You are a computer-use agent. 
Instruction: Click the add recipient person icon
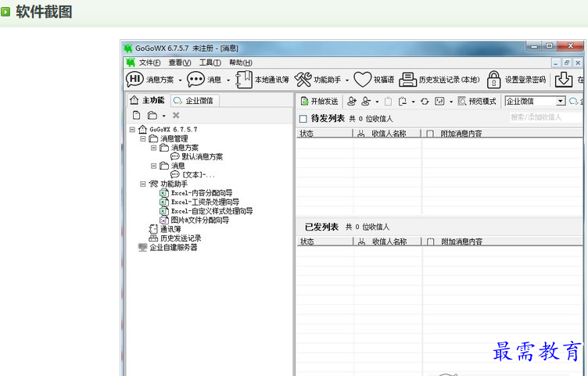coord(351,101)
